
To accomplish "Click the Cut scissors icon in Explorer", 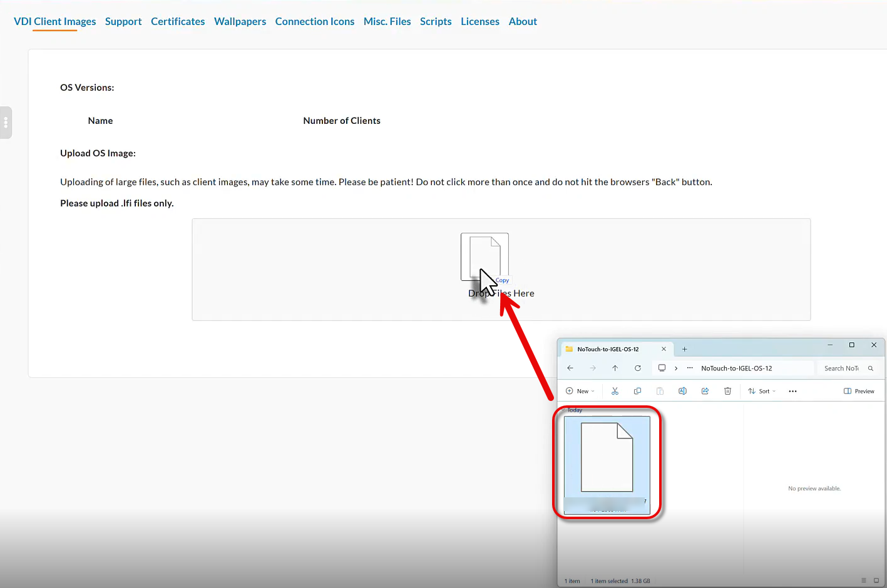I will pyautogui.click(x=615, y=391).
